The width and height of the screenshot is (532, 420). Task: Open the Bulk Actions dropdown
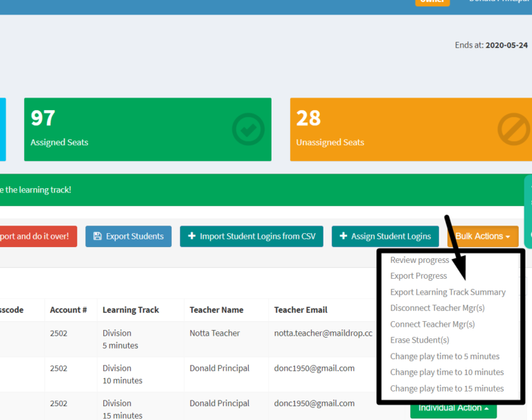(x=486, y=237)
